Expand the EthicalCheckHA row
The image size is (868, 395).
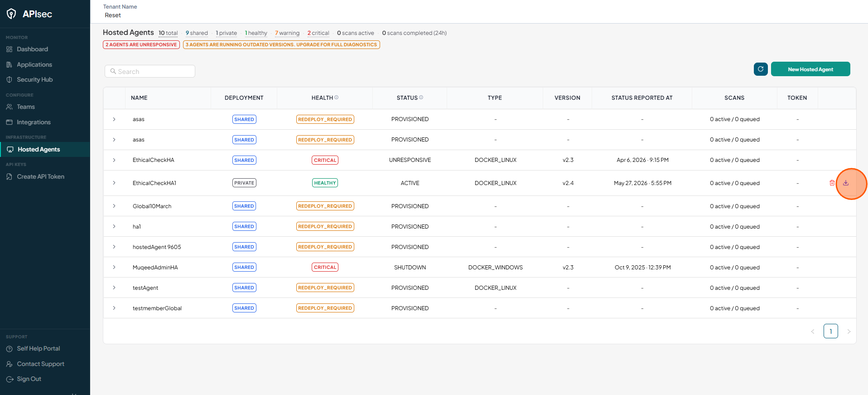click(x=114, y=160)
